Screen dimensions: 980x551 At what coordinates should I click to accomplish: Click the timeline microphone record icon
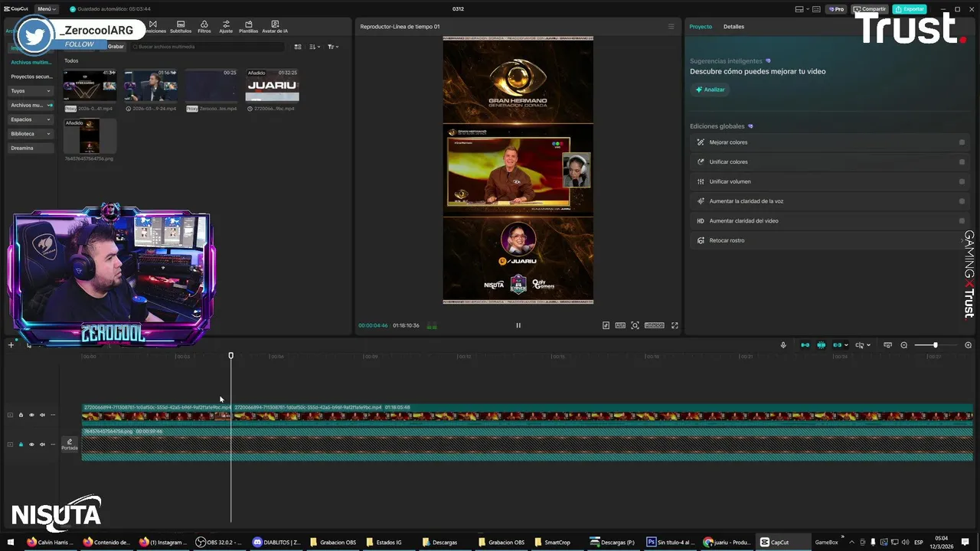click(x=783, y=345)
